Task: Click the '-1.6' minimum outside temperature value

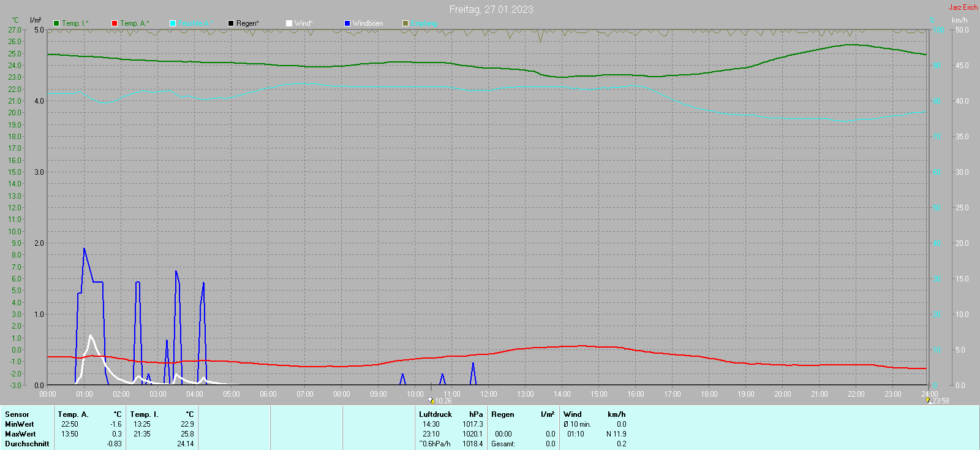Action: 116,424
